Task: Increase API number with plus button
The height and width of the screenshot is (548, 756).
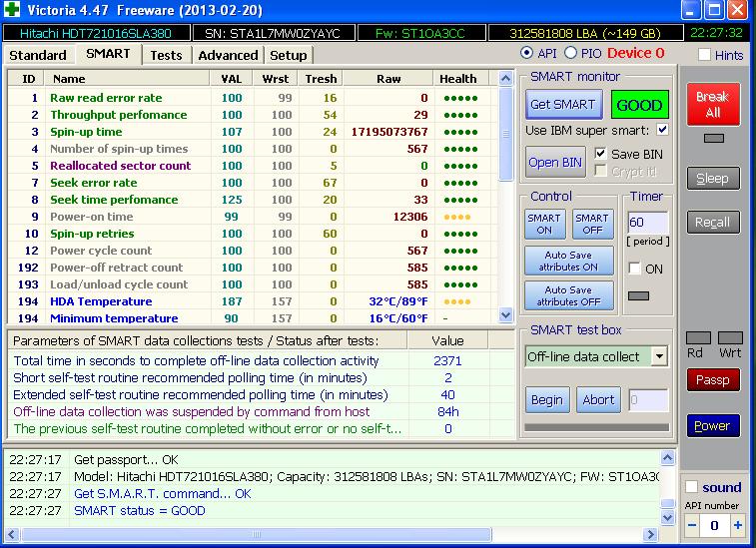Action: (x=738, y=525)
